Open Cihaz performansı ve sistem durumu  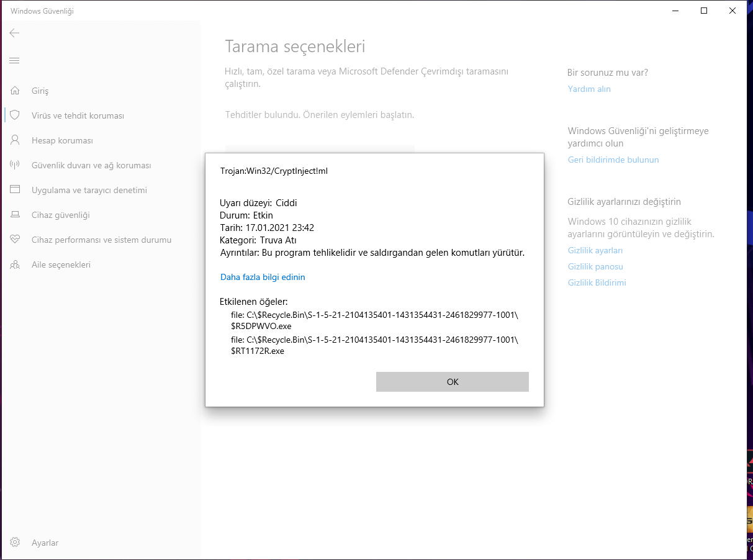point(101,240)
